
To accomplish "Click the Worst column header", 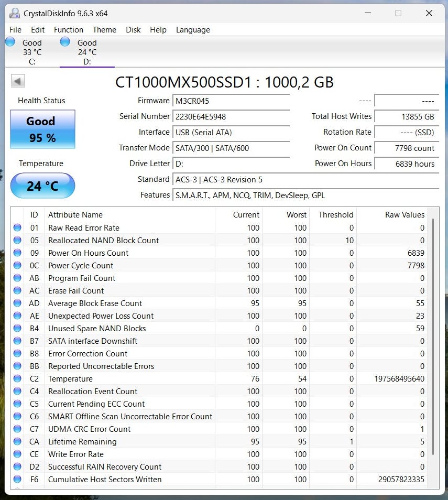I will click(x=286, y=214).
